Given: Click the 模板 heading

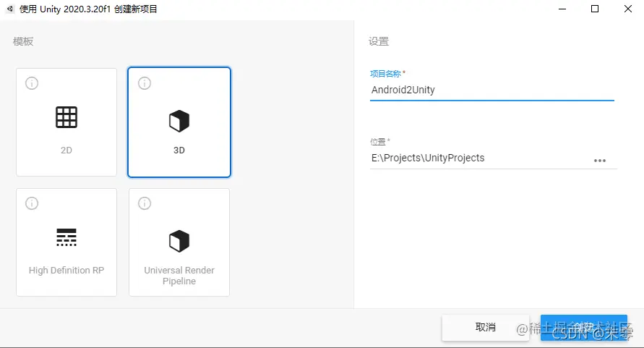Looking at the screenshot, I should 23,41.
